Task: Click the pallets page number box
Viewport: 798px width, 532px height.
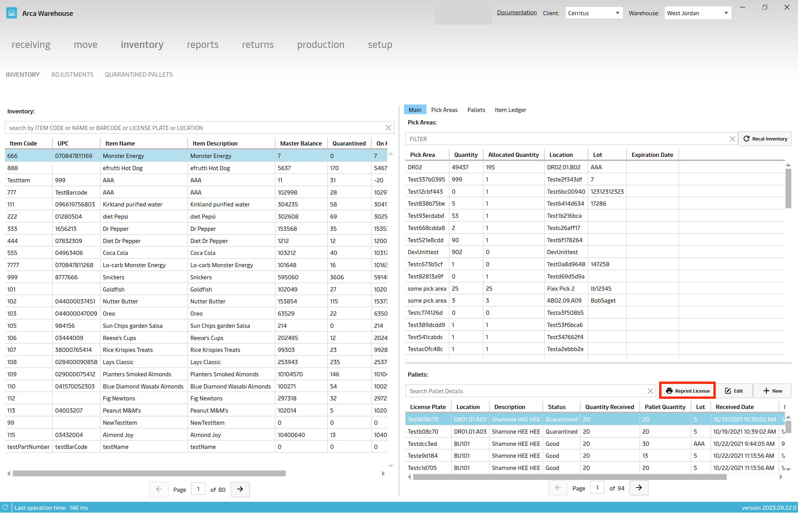Action: click(x=597, y=488)
